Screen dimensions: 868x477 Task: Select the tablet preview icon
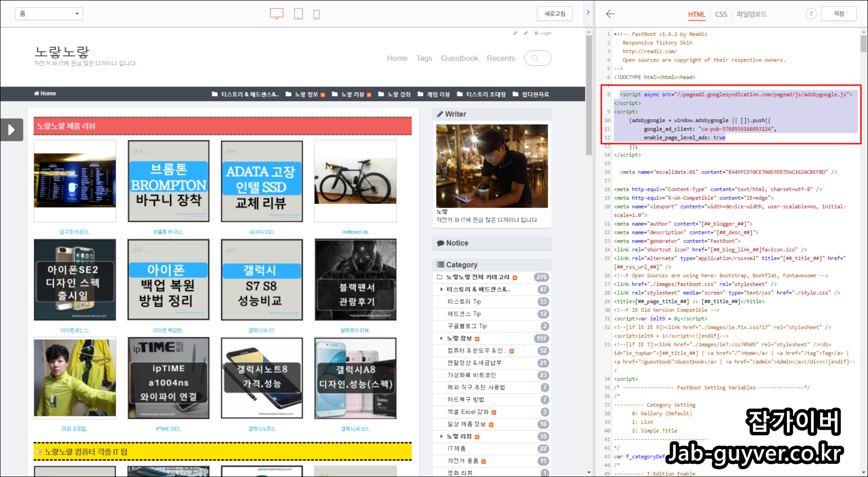pos(298,14)
